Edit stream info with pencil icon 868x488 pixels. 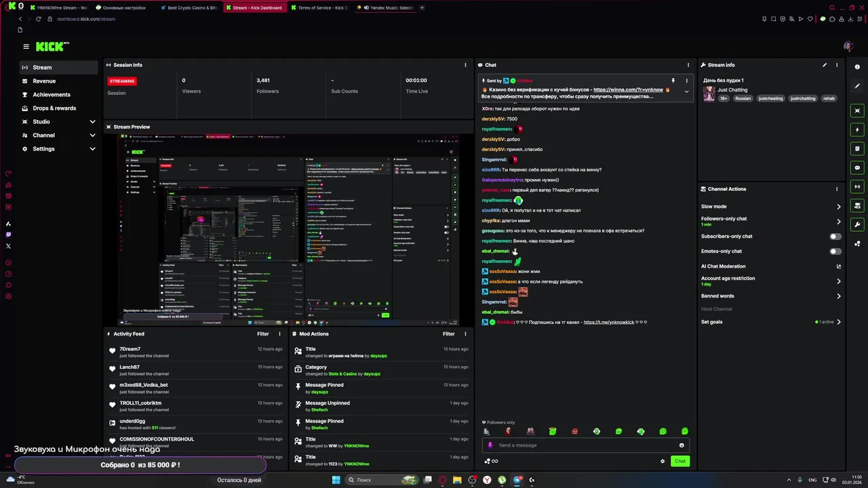[825, 65]
